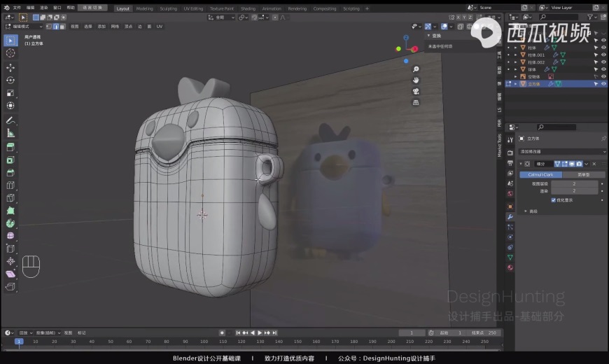Select the Scale tool
609x364 pixels.
tap(10, 93)
